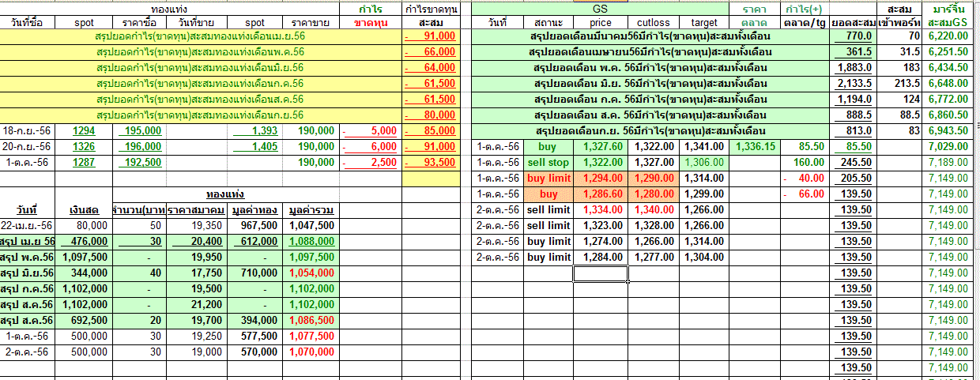Click target cell 1,341.00
The height and width of the screenshot is (380, 980).
[x=704, y=147]
